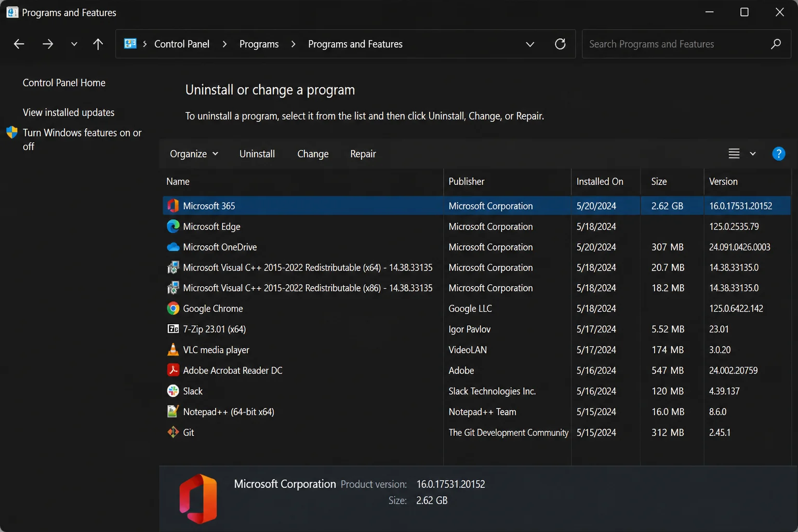798x532 pixels.
Task: Expand the address bar history dropdown
Action: (530, 44)
